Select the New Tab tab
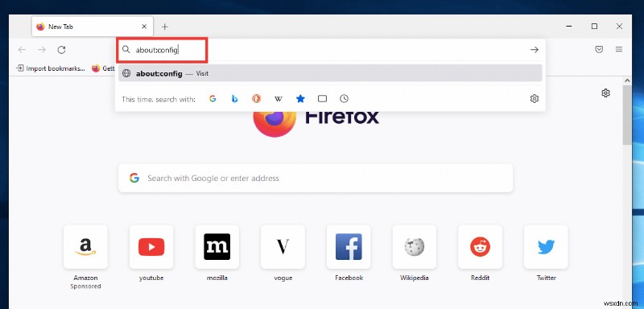This screenshot has height=309, width=644. click(x=93, y=27)
